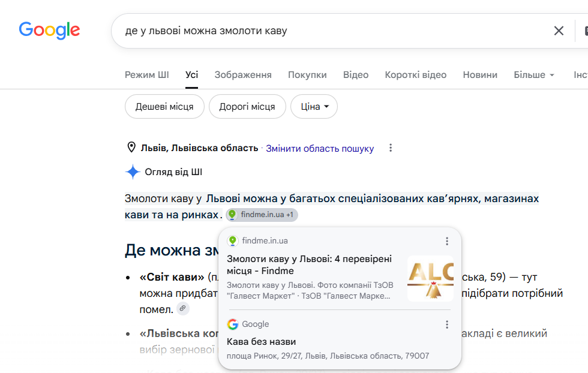Expand the Більше dropdown menu
The image size is (588, 373).
[534, 75]
